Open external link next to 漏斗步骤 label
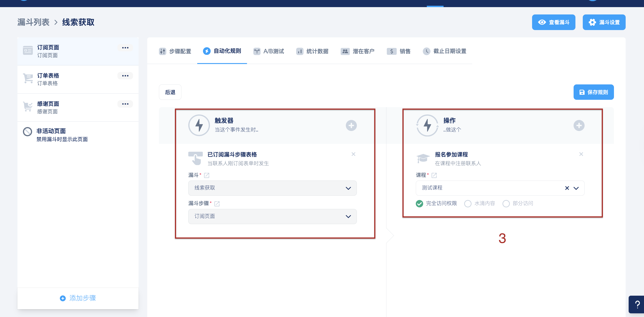Viewport: 644px width, 317px height. coord(217,204)
